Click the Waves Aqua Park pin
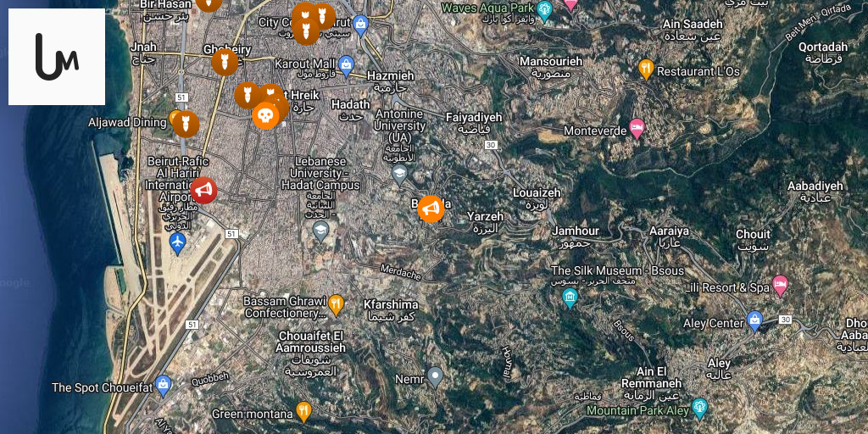 545,10
